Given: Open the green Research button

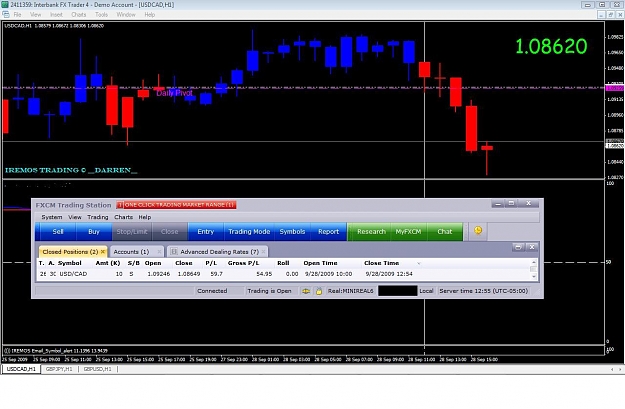Looking at the screenshot, I should click(x=371, y=232).
